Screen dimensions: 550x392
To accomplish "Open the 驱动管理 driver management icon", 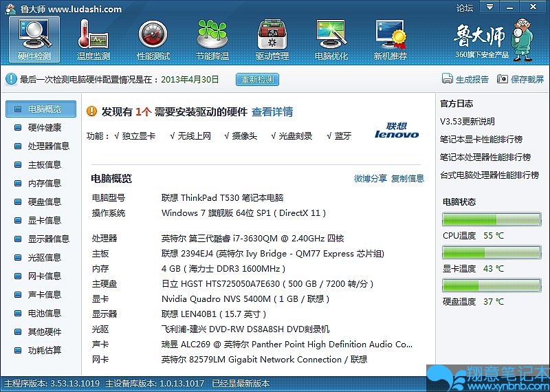I will tap(272, 39).
